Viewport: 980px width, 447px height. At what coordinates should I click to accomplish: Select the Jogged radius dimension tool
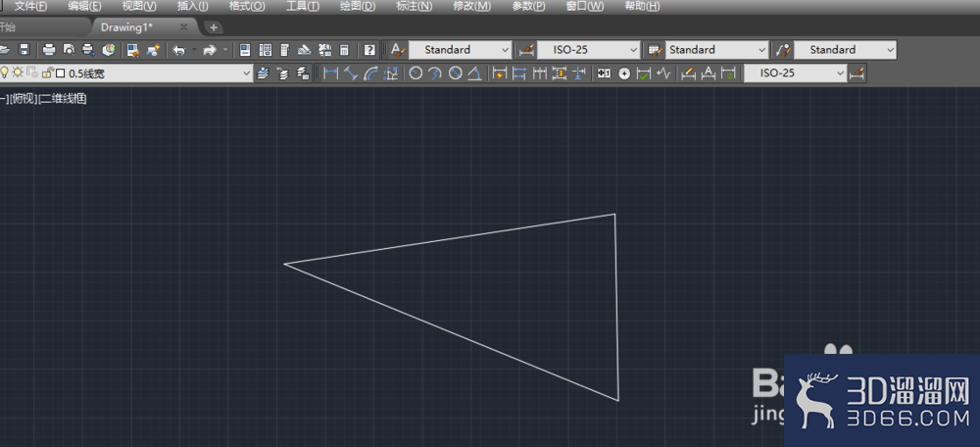pos(435,74)
